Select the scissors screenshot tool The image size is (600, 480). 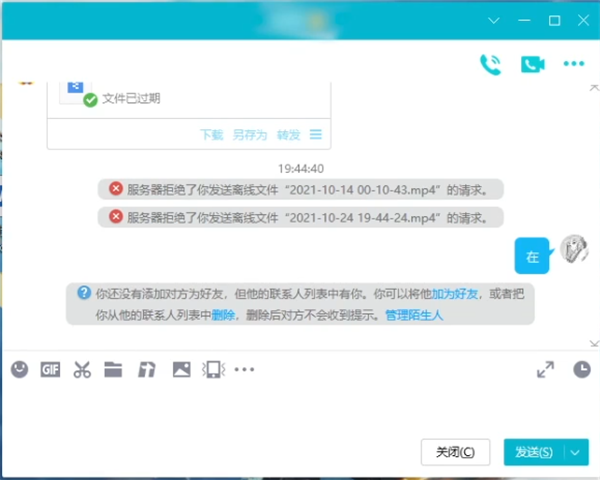(82, 369)
